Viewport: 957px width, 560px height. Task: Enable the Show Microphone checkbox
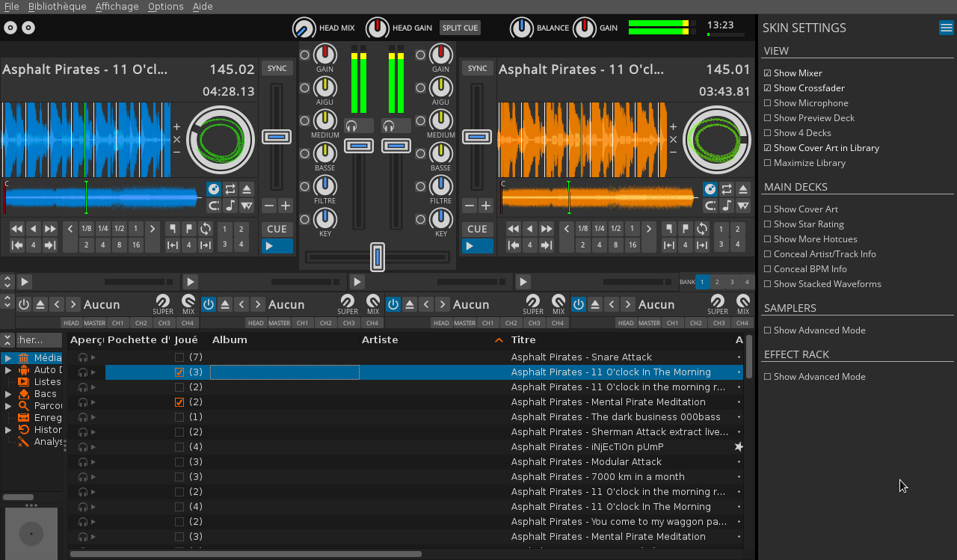(768, 103)
